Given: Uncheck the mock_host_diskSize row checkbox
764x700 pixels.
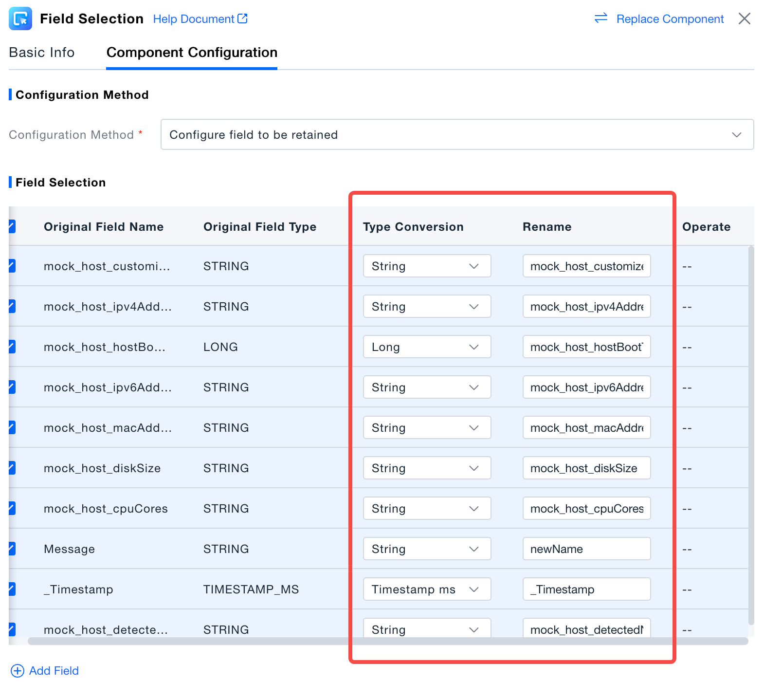Looking at the screenshot, I should click(x=12, y=468).
